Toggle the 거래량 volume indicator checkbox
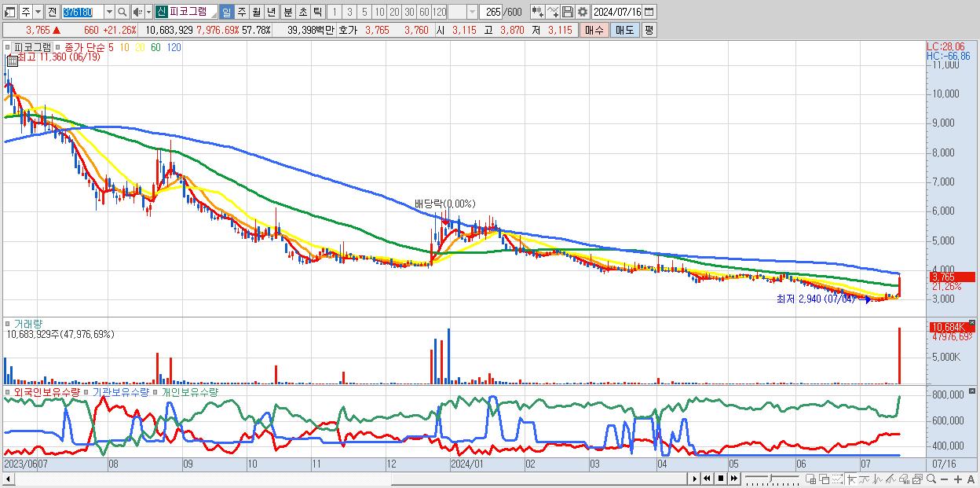Viewport: 980px width, 488px height. [9, 323]
